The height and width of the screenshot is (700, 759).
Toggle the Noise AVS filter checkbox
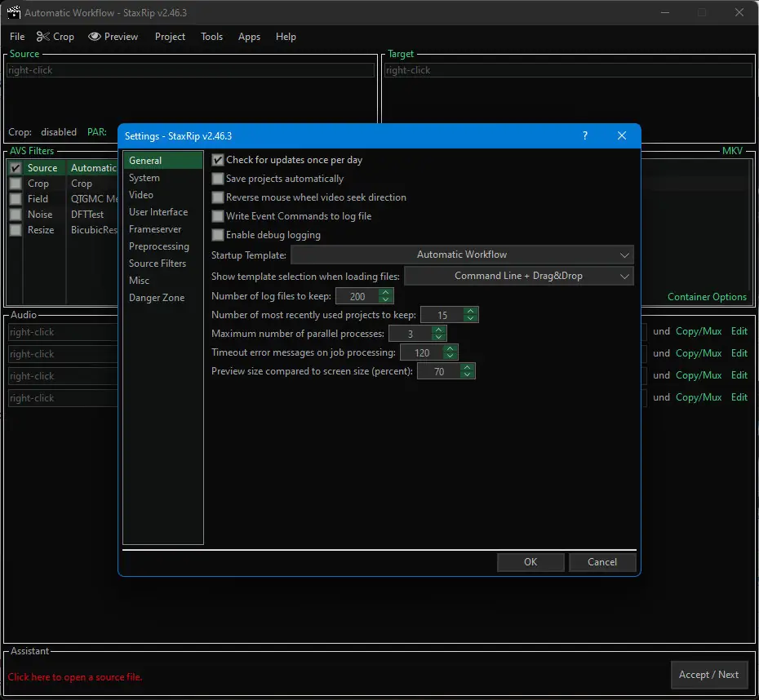pyautogui.click(x=16, y=215)
